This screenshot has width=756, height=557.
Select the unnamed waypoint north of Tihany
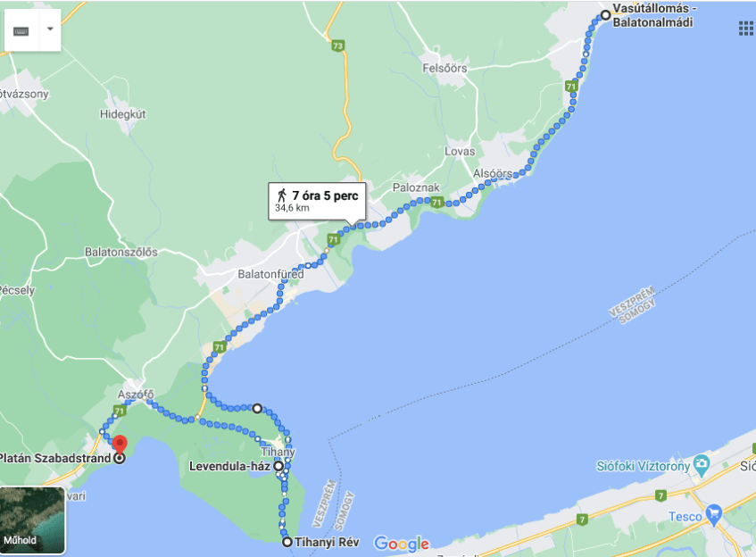(x=257, y=409)
